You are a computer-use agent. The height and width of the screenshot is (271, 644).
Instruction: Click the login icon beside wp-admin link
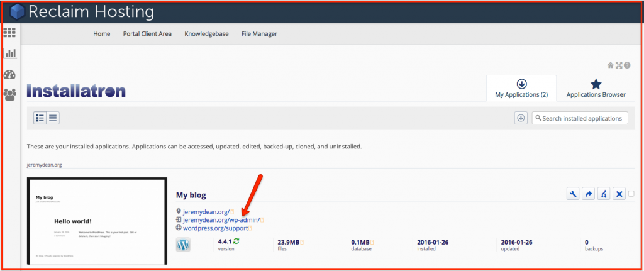click(x=179, y=219)
